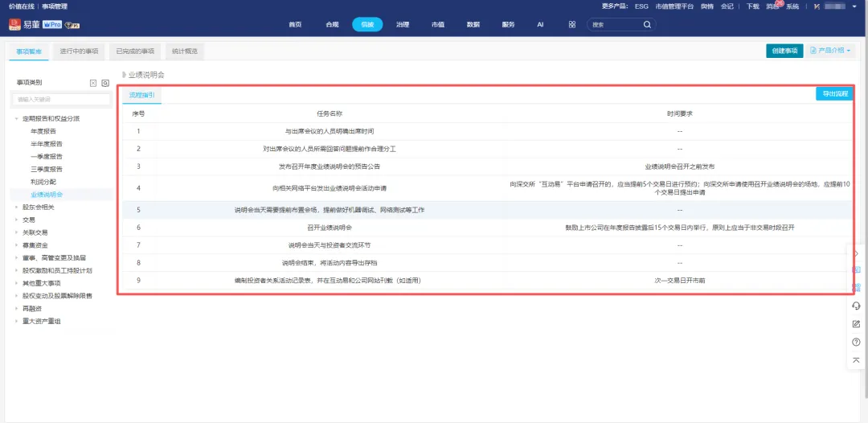Click the first blue icon in the right floating sidebar

coord(857,269)
